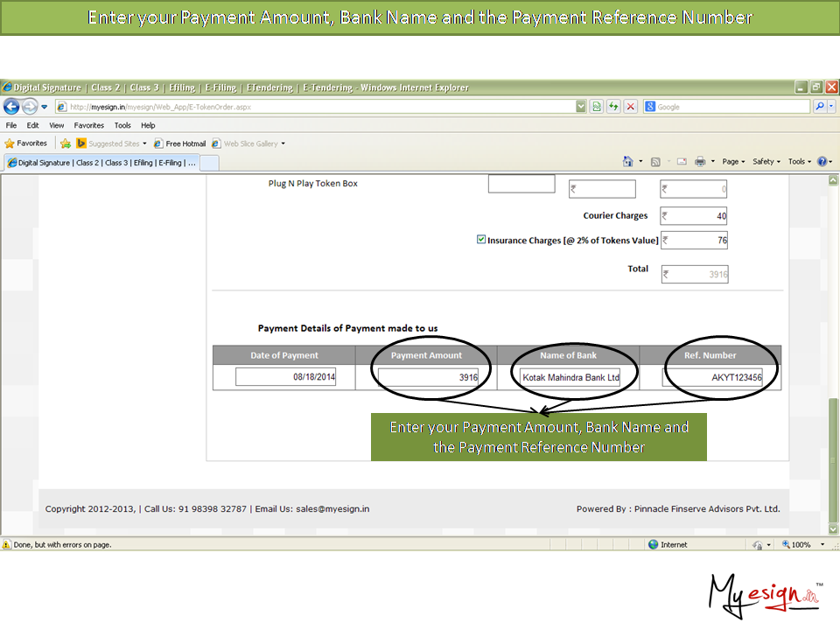The height and width of the screenshot is (630, 840).
Task: Click the Home icon in command bar
Action: (627, 162)
